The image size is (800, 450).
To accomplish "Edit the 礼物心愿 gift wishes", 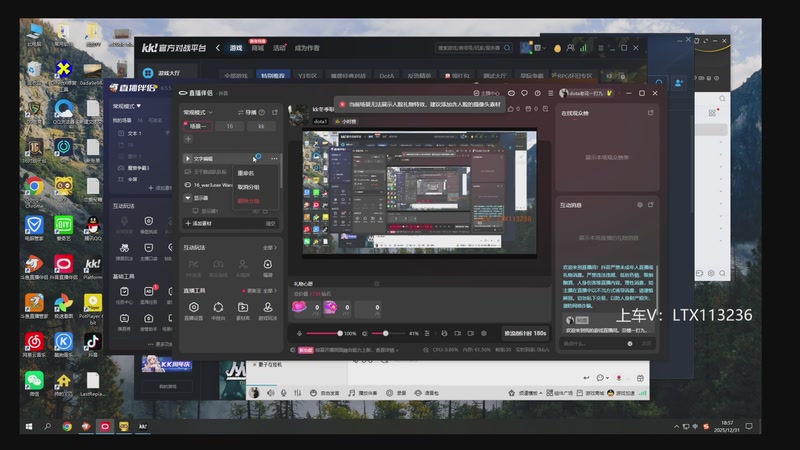I will 377,284.
